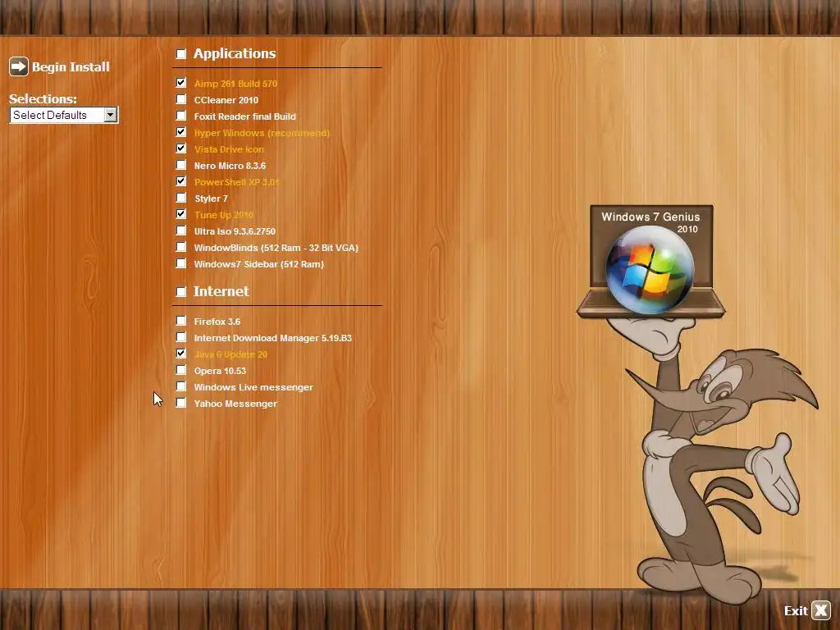Enable the Opera 10.53 checkbox
840x630 pixels.
(181, 370)
